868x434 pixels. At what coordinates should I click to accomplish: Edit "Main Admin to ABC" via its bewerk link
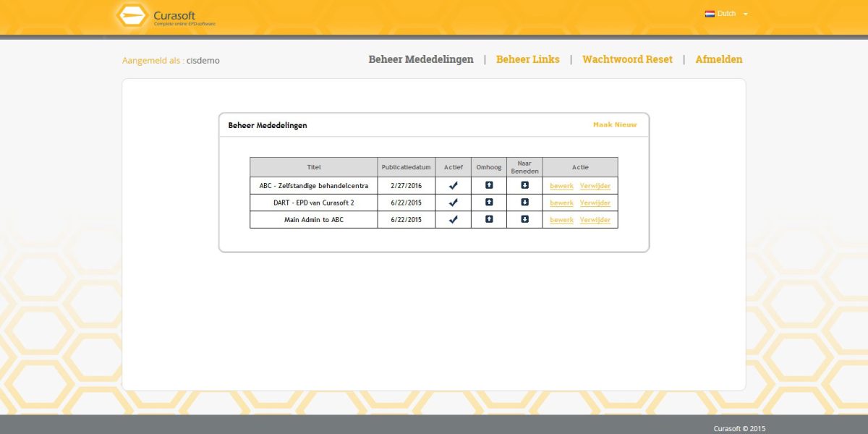[561, 219]
